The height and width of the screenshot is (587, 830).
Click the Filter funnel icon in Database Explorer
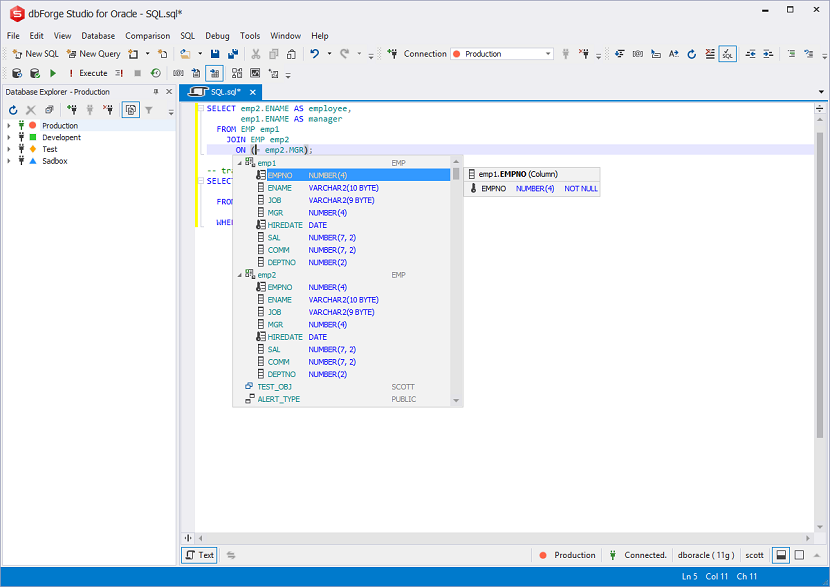(149, 110)
